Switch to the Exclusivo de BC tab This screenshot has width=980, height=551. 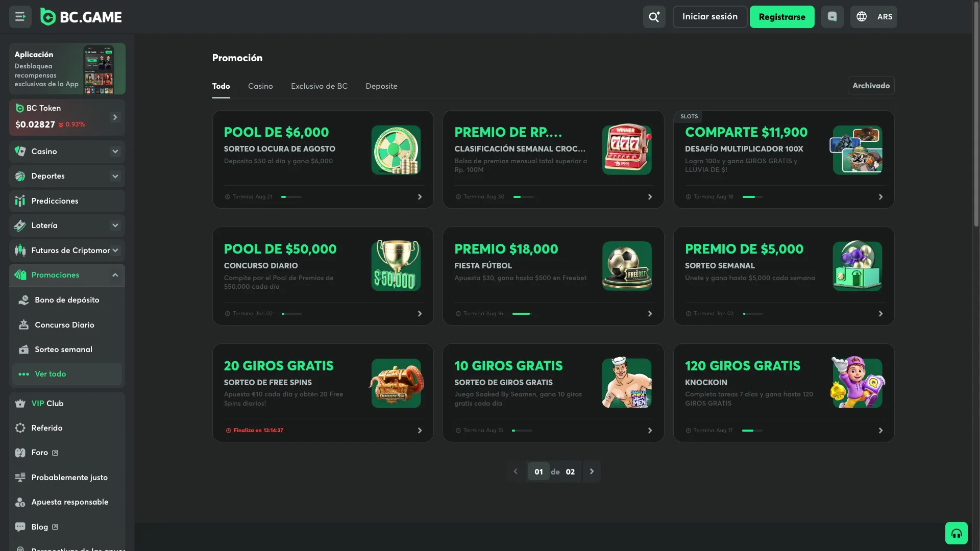[x=319, y=86]
